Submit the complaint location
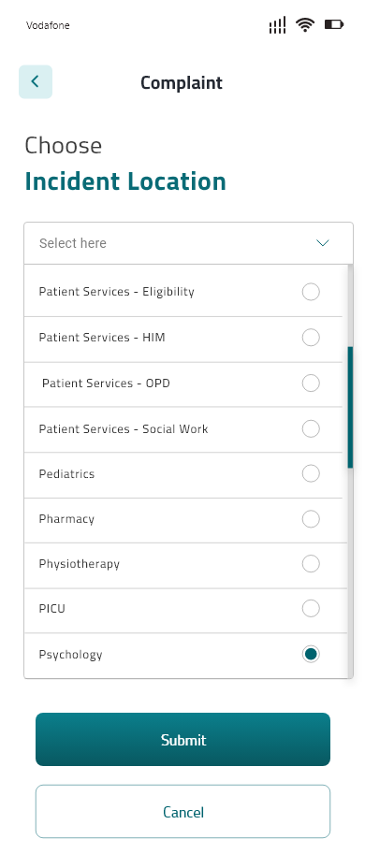This screenshot has height=868, width=365. [x=182, y=740]
